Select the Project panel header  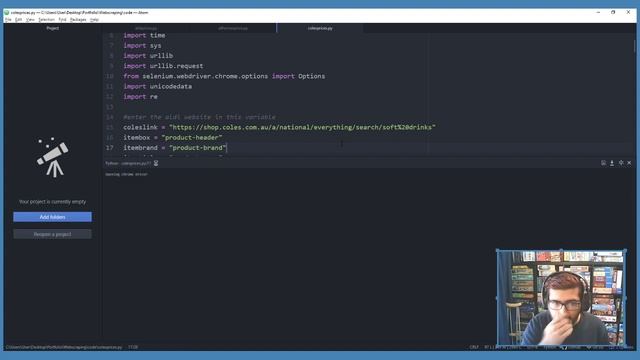53,28
